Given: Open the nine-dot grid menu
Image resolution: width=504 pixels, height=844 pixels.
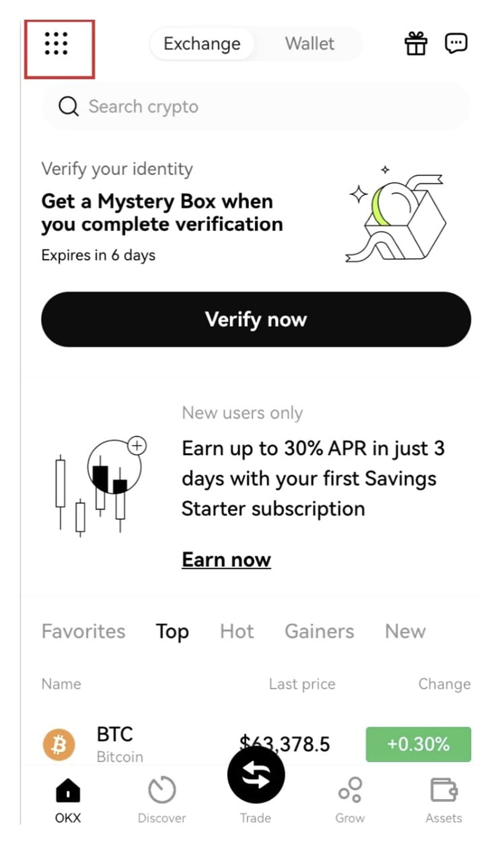Looking at the screenshot, I should (56, 43).
